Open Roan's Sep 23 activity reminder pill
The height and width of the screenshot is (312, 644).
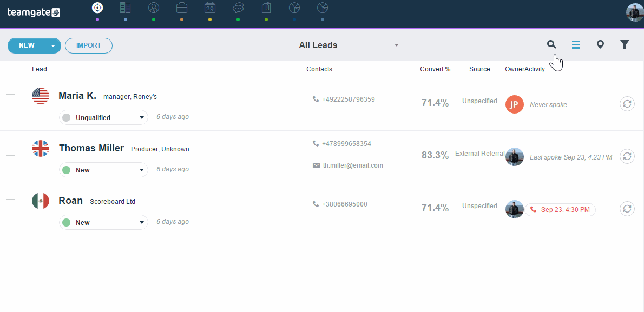click(560, 209)
